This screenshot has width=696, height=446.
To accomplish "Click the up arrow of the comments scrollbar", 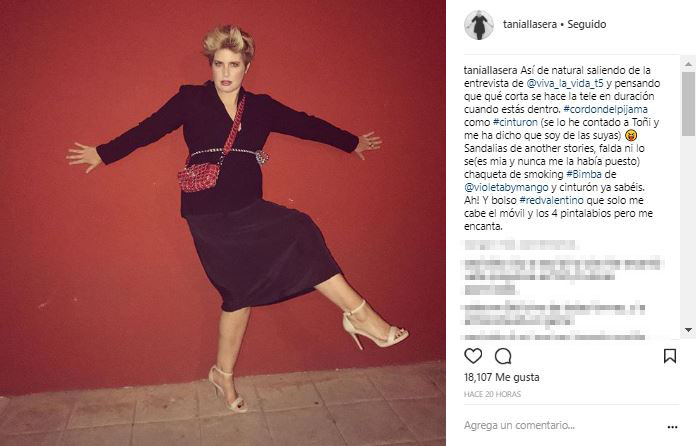I will [x=688, y=64].
